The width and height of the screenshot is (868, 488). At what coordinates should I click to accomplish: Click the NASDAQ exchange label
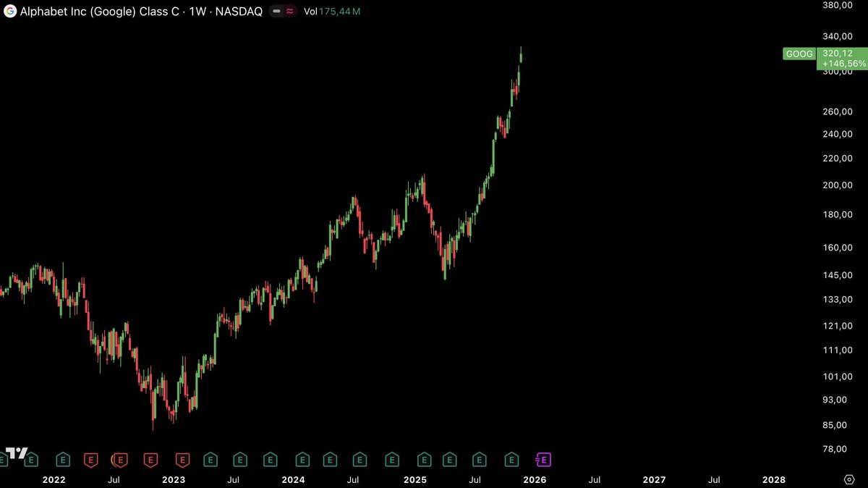point(239,12)
